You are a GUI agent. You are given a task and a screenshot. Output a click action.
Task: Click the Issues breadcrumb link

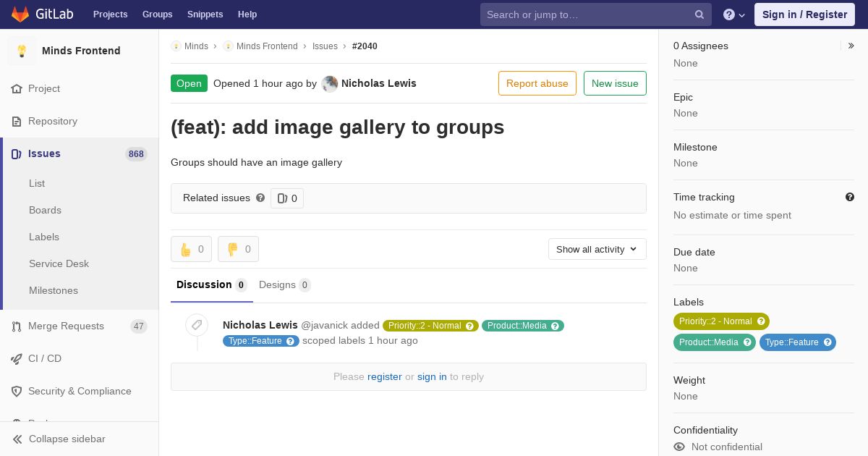click(x=325, y=46)
